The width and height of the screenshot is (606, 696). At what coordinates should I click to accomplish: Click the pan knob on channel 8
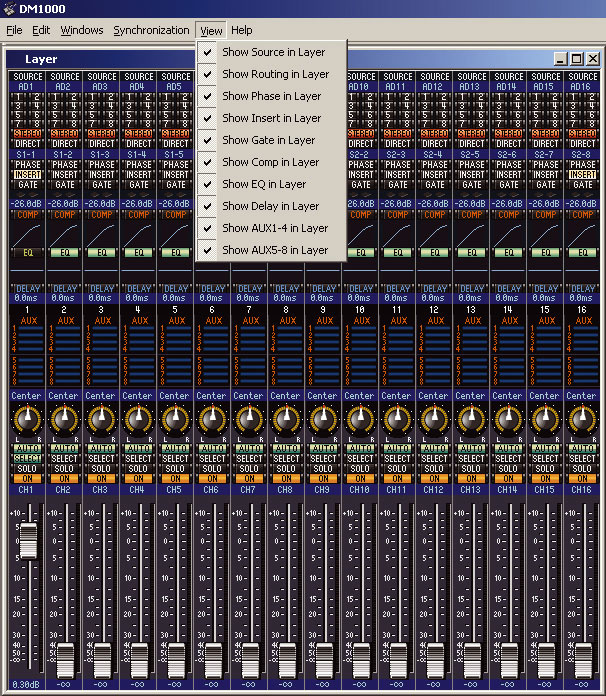[286, 420]
